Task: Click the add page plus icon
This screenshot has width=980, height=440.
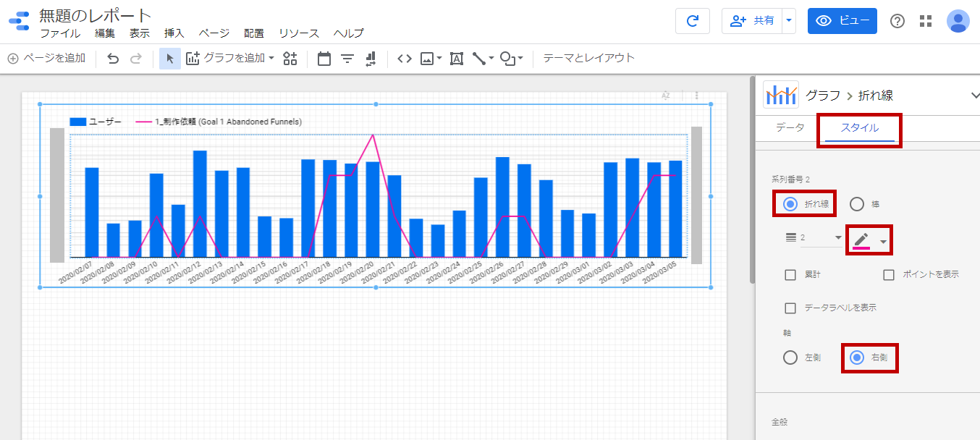Action: point(13,59)
